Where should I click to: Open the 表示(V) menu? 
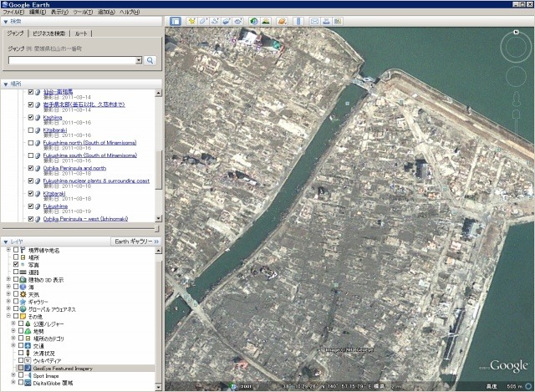tap(59, 12)
